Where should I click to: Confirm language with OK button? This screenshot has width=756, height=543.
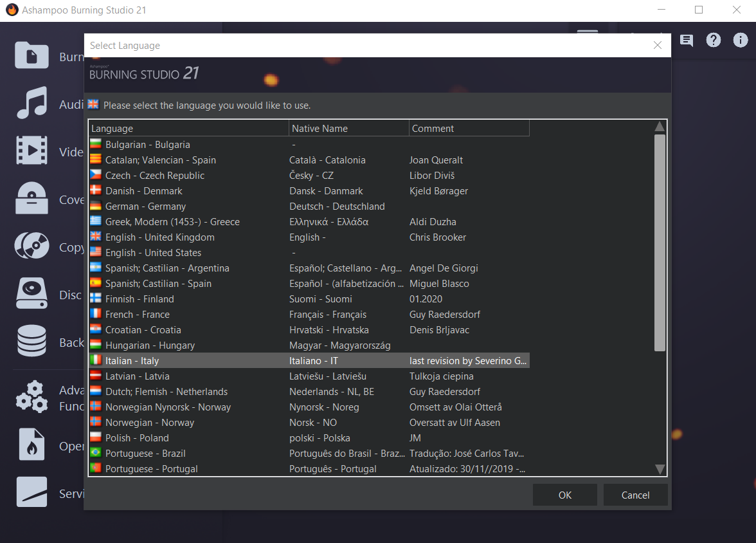tap(564, 495)
